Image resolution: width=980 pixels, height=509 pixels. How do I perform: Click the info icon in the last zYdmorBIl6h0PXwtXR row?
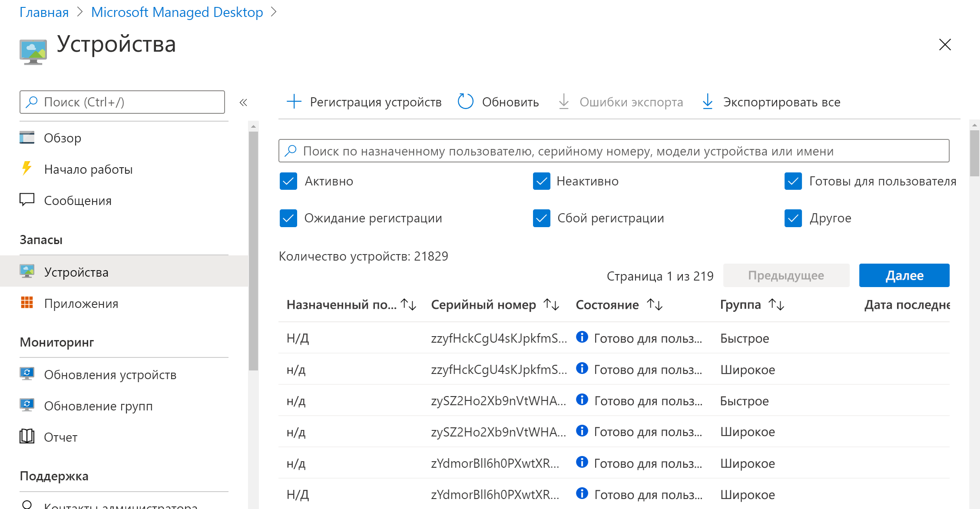(582, 493)
